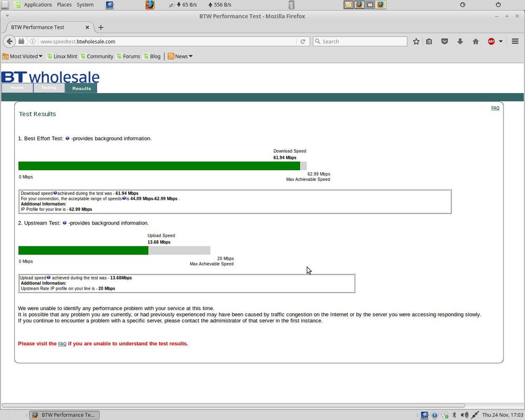Click the help icon after 'Download speed'
Image resolution: width=525 pixels, height=420 pixels.
(55, 193)
